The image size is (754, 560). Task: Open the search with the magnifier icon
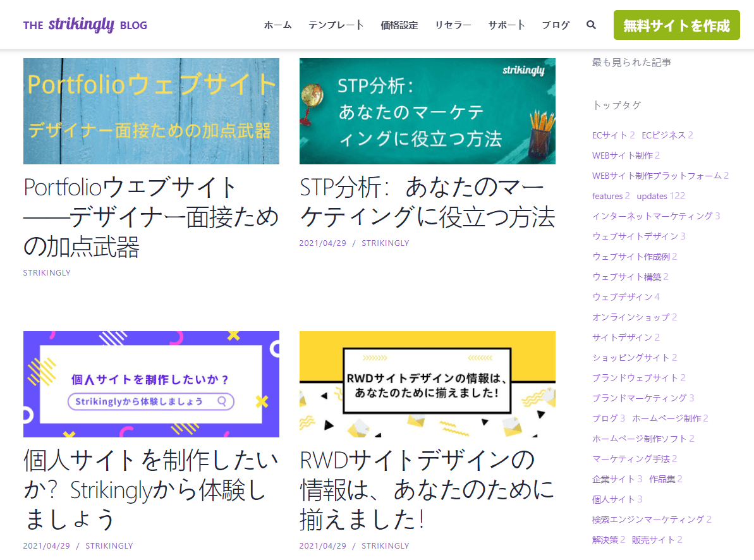click(x=591, y=25)
